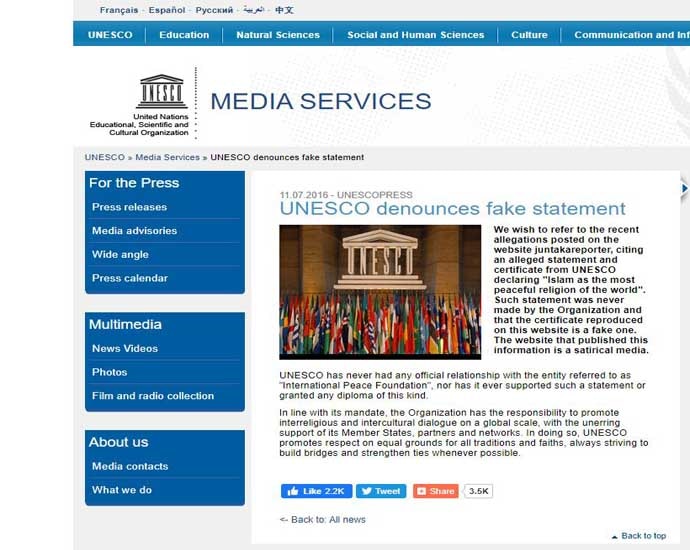
Task: Open the Communication and Information tab
Action: [x=631, y=35]
